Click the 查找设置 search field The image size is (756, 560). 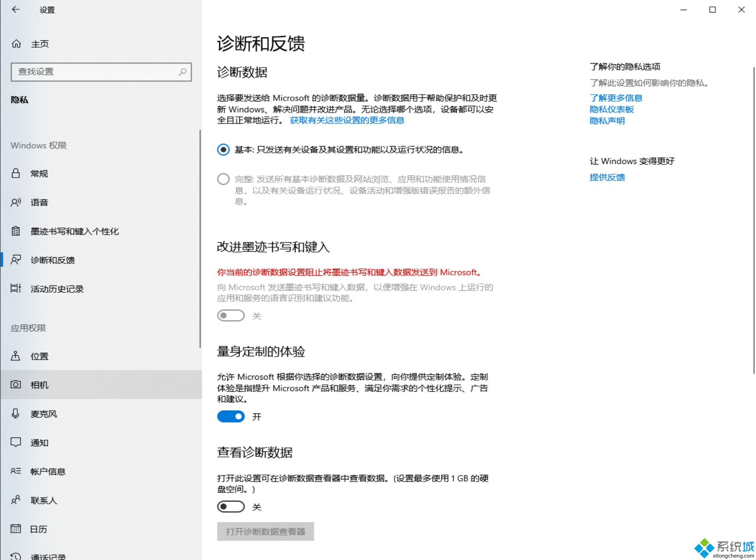point(101,72)
